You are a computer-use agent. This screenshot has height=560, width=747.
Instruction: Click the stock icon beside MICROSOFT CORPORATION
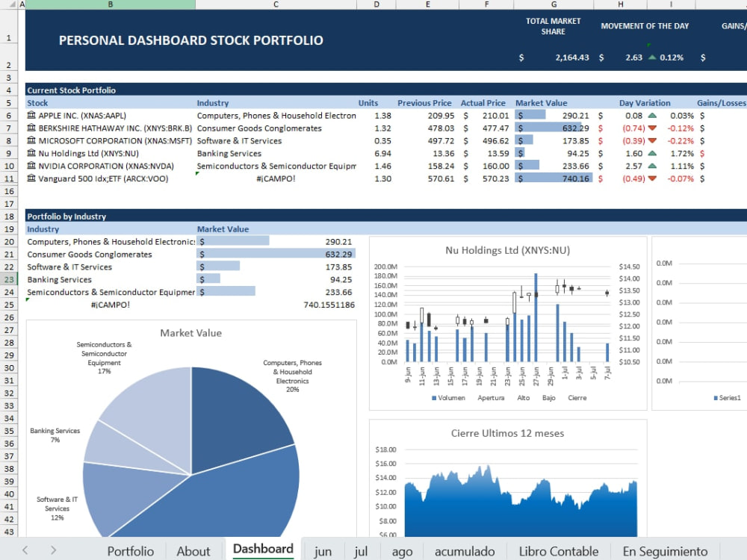tap(31, 140)
